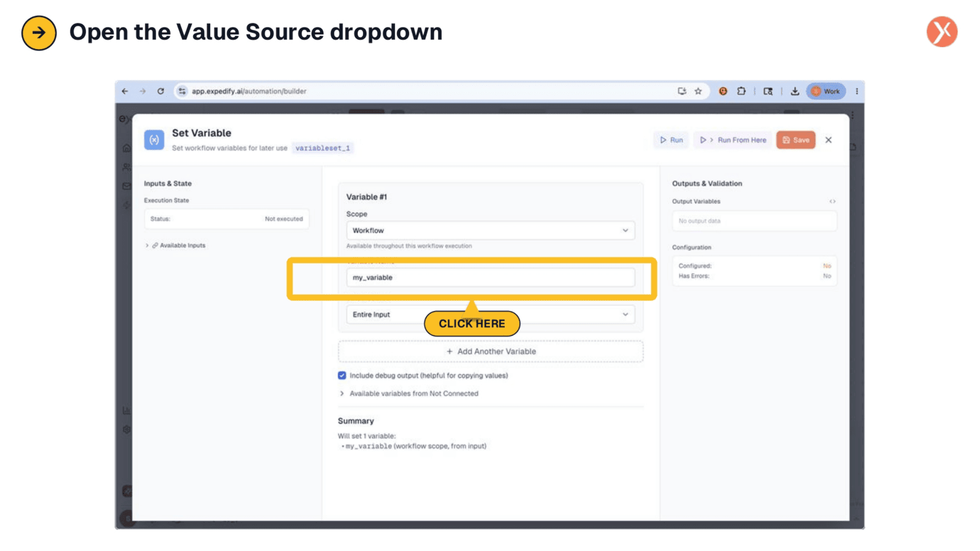980x551 pixels.
Task: Run the Set Variable step
Action: 671,140
